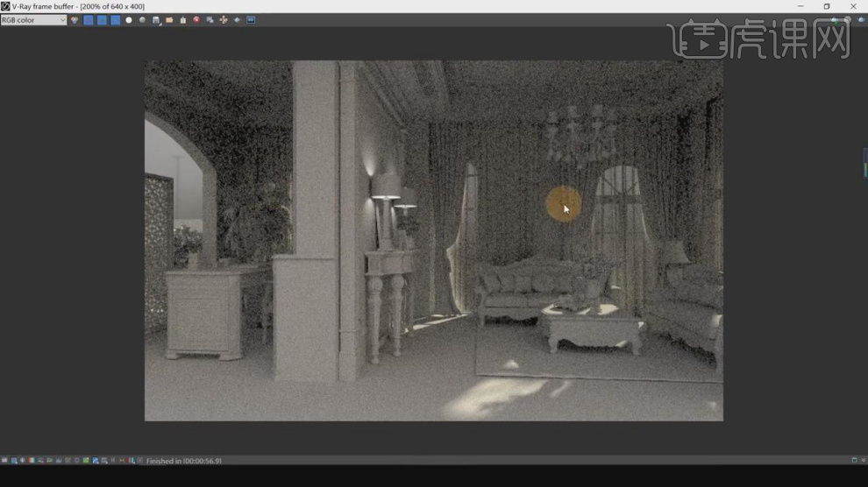Click the histogram levels status bar icon
868x487 pixels.
pyautogui.click(x=59, y=461)
